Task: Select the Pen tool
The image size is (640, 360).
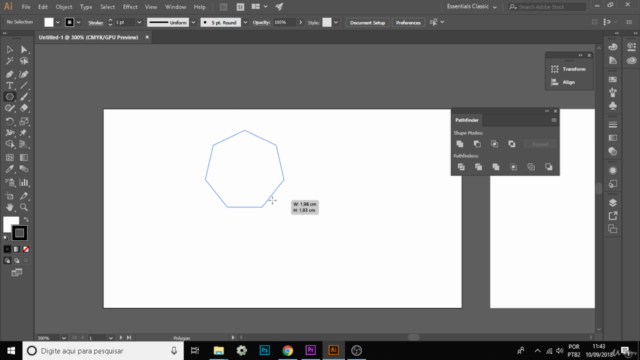Action: (x=10, y=74)
